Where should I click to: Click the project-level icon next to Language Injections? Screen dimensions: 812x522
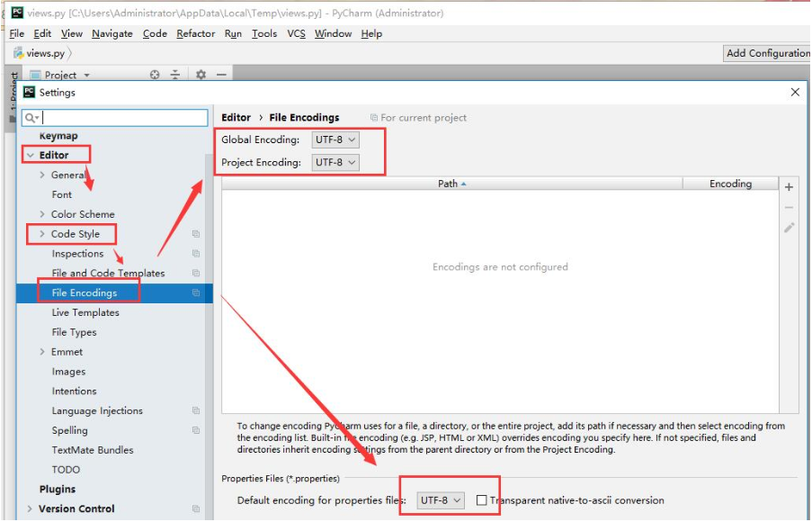tap(196, 410)
